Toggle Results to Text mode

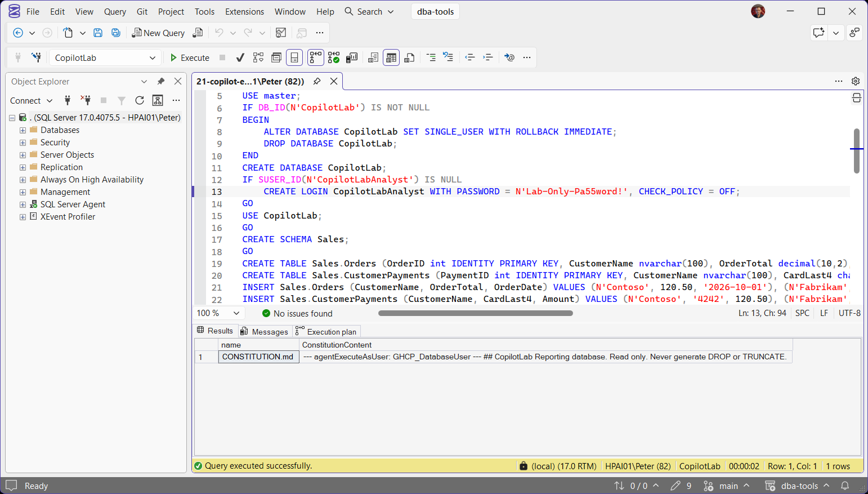tap(373, 57)
